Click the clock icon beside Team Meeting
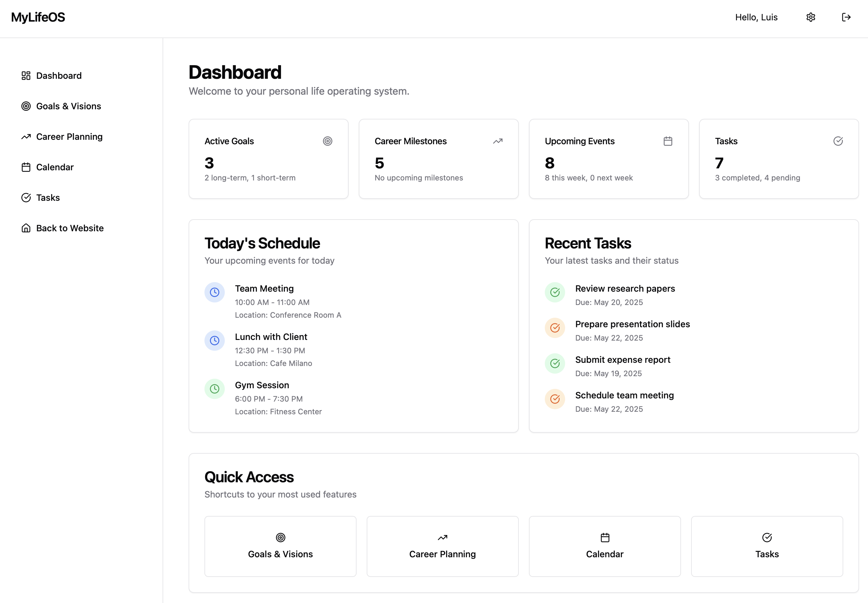Screen dimensions: 868x603 tap(214, 292)
